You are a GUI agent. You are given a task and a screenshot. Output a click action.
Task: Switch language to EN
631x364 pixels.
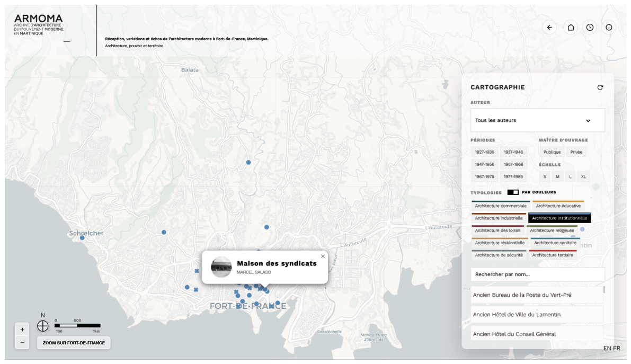click(607, 348)
